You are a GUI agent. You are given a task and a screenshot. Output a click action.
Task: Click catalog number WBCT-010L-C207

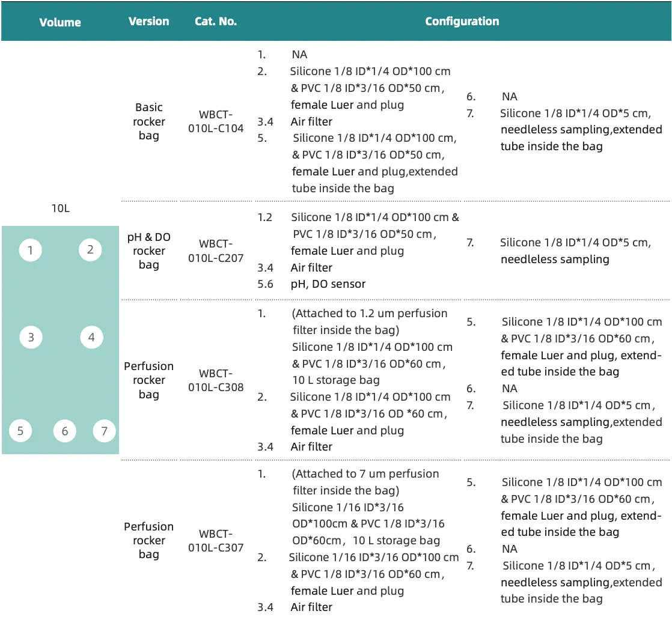coord(216,251)
